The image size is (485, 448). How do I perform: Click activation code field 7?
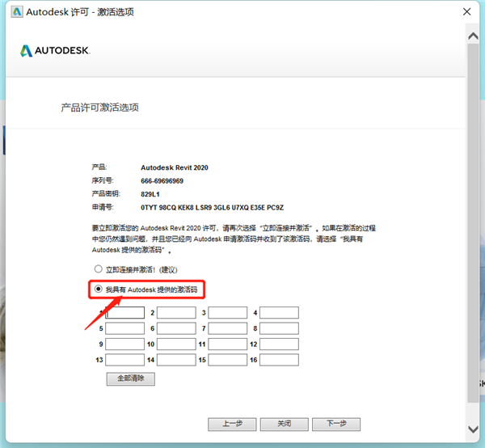pyautogui.click(x=228, y=329)
